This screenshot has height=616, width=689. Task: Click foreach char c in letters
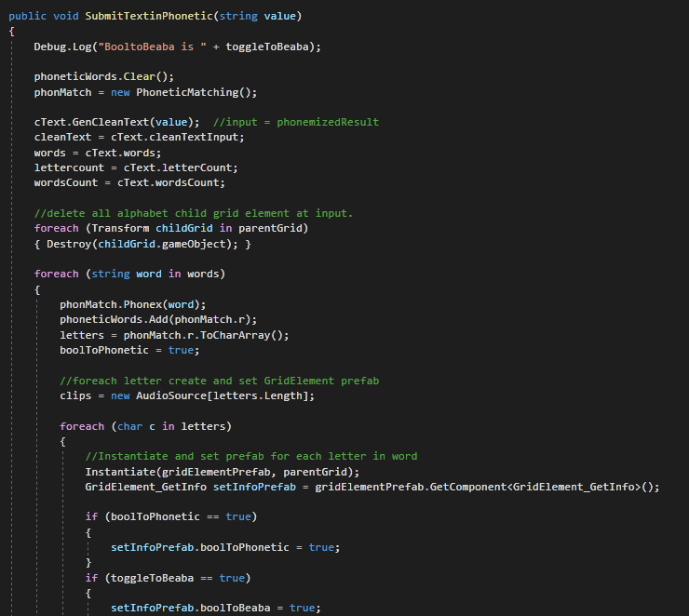pyautogui.click(x=145, y=427)
